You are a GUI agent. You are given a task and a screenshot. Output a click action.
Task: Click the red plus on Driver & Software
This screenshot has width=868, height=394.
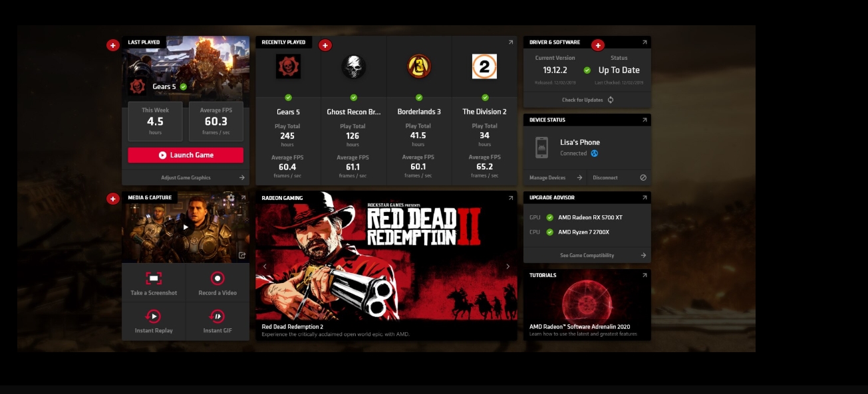(x=598, y=45)
